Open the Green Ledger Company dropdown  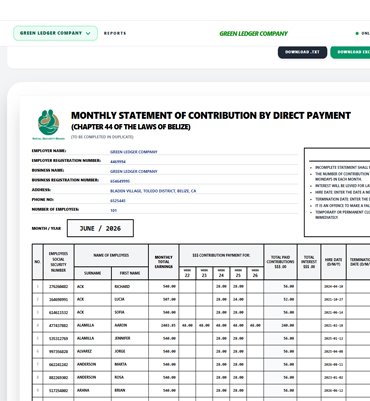pyautogui.click(x=55, y=33)
